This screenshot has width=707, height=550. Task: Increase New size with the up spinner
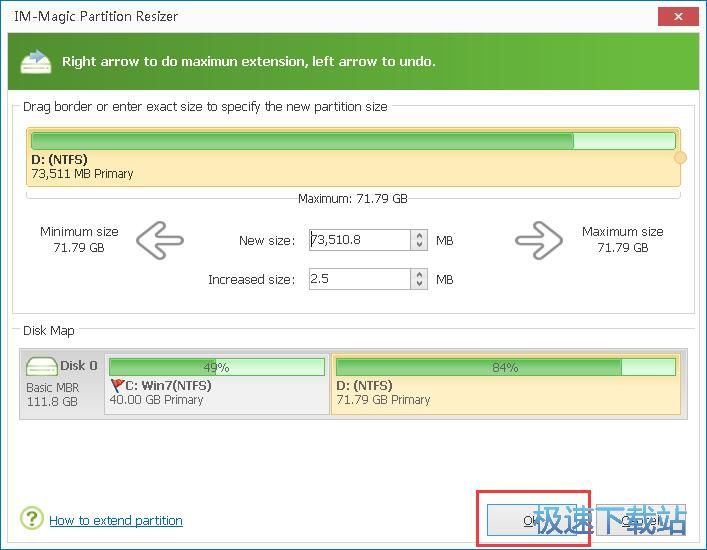coord(419,235)
